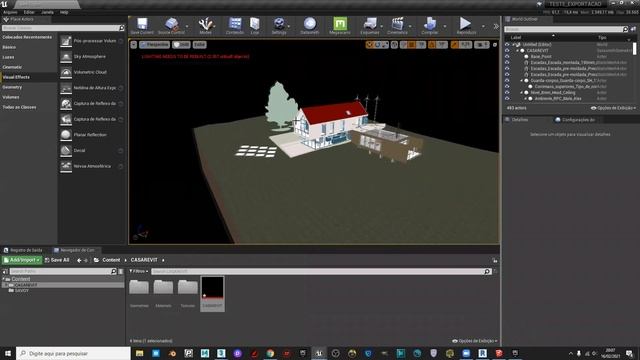640x360 pixels.
Task: Toggle viewport rotation snapping
Action: point(432,45)
